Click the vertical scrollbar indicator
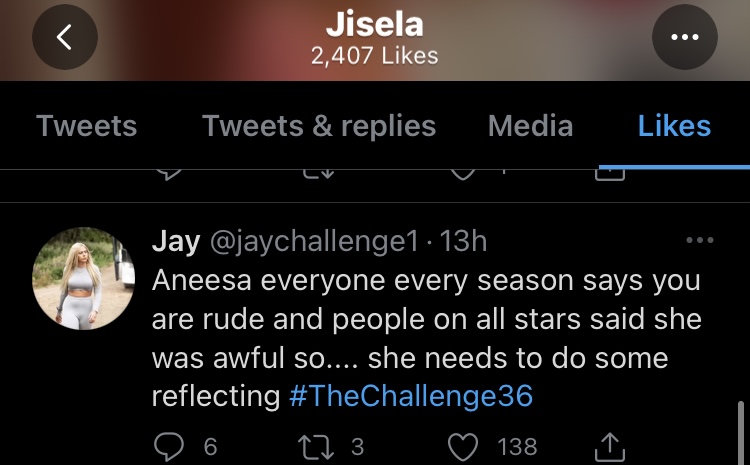750x465 pixels. (x=740, y=432)
